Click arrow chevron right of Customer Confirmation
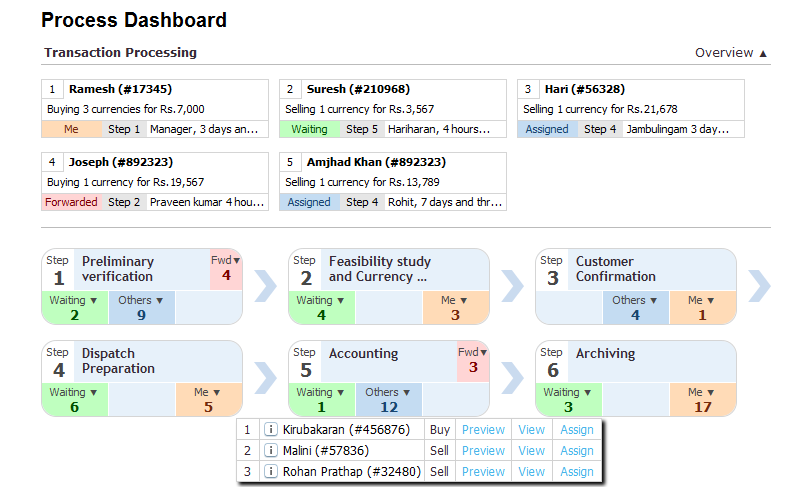The height and width of the screenshot is (500, 810). 759,286
